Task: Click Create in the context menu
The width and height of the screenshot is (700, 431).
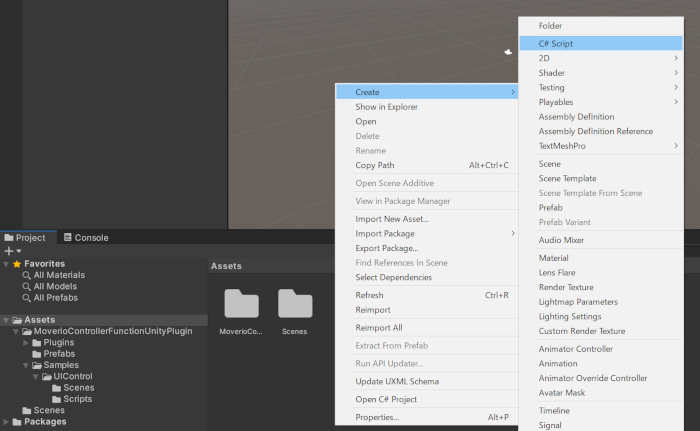Action: click(427, 92)
